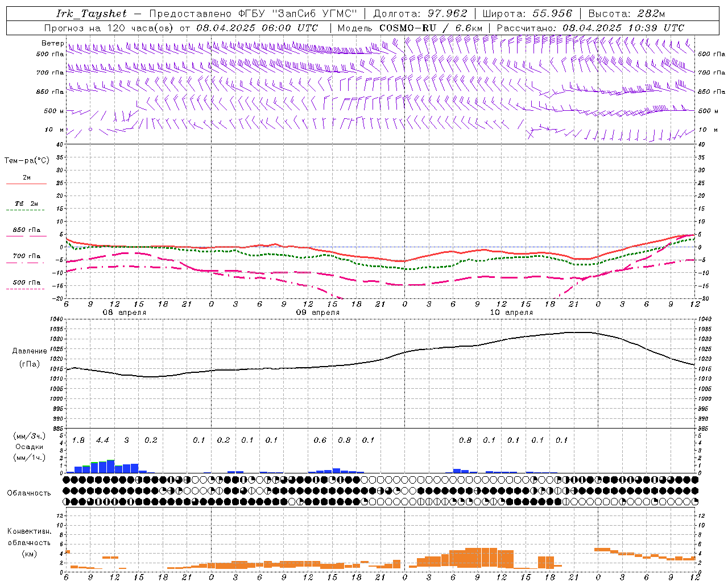Click the Осадки precipitation panel label
Viewport: 728px width, 582px height.
pos(29,447)
